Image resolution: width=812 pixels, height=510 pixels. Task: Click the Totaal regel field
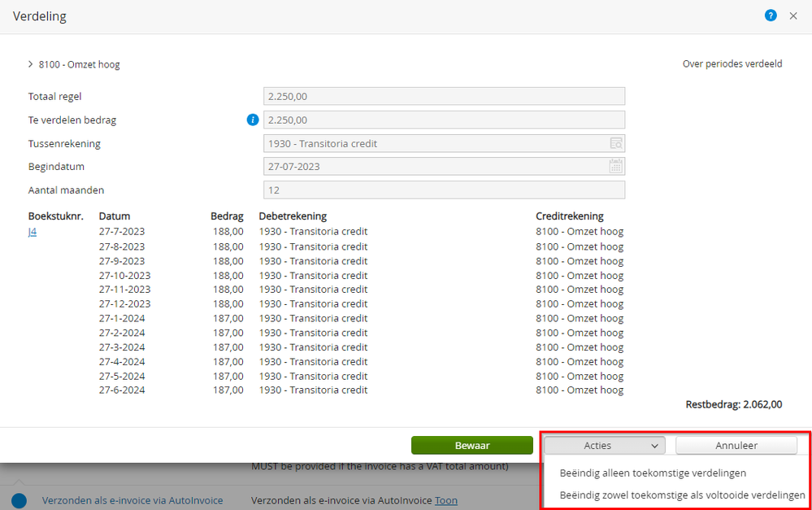click(x=444, y=97)
